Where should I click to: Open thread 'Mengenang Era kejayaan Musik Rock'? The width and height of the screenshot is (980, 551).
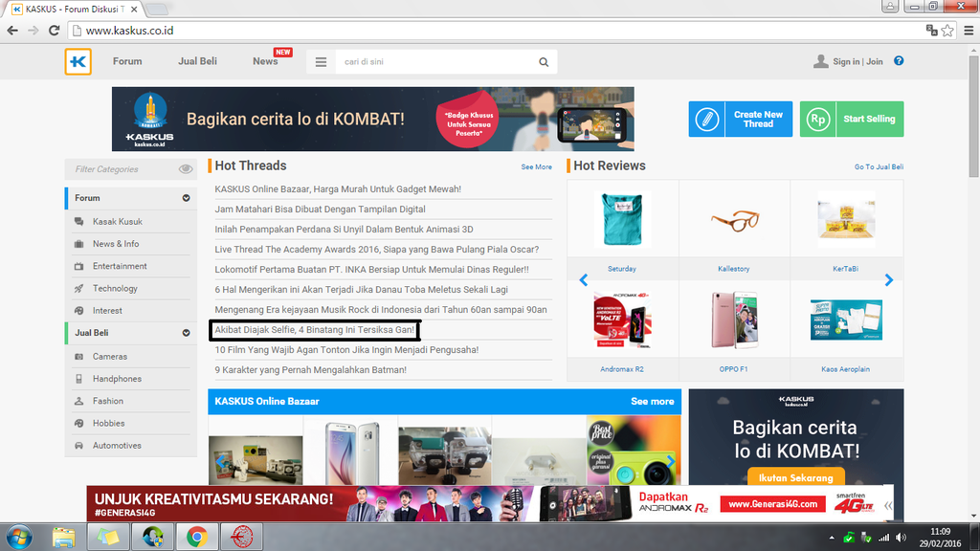[381, 309]
